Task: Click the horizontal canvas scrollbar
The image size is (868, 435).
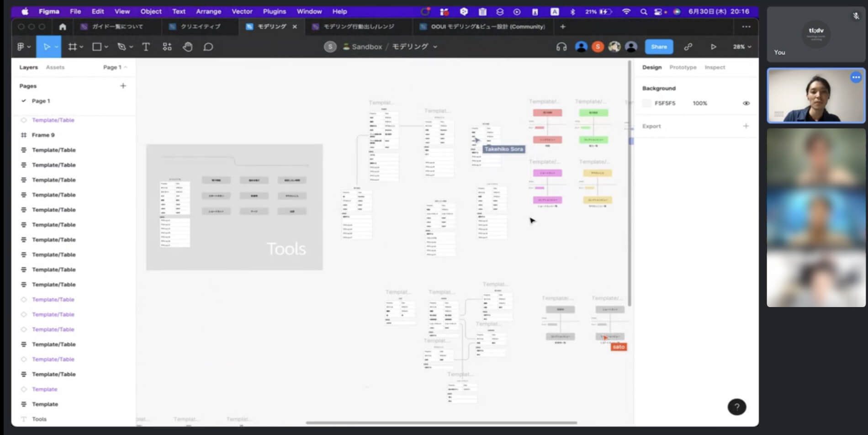Action: 441,423
